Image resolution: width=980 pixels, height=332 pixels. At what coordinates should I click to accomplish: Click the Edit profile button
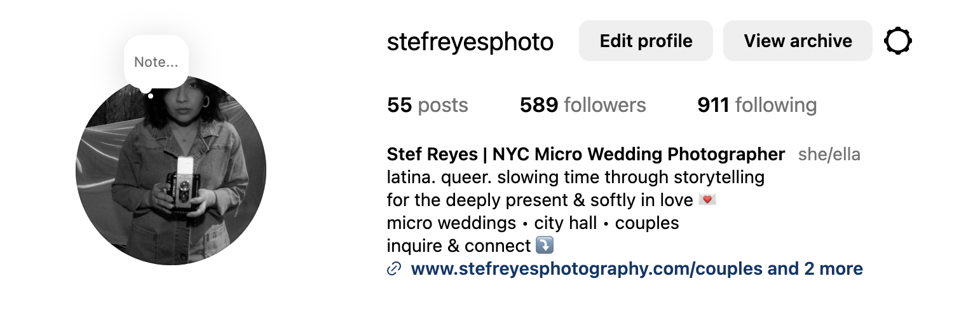(x=646, y=41)
